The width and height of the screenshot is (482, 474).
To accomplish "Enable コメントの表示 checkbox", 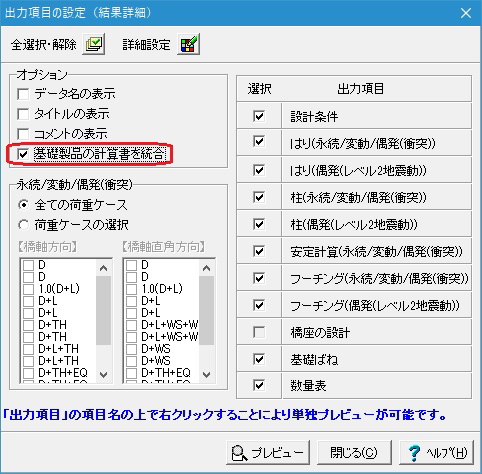I will click(23, 134).
